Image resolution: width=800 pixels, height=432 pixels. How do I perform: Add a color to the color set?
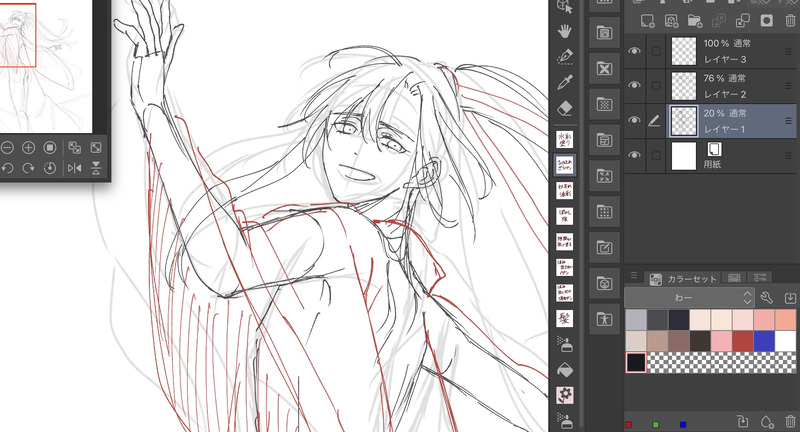click(x=766, y=421)
